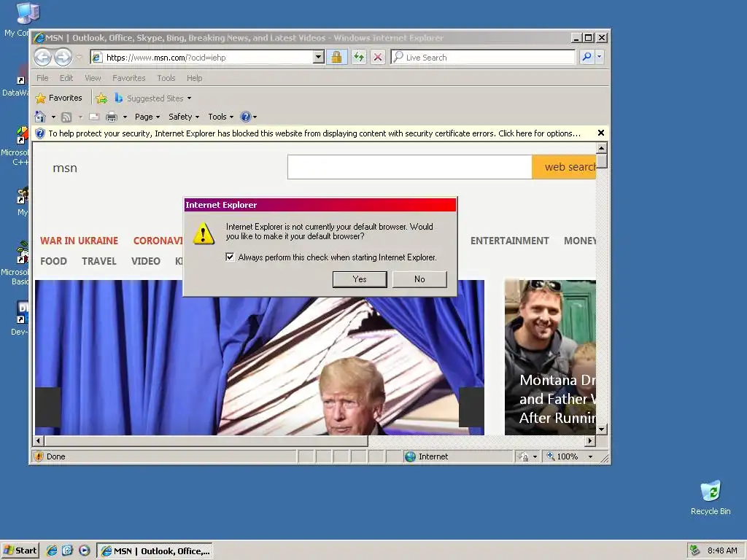Click the Refresh page icon
Image resolution: width=747 pixels, height=560 pixels.
point(359,57)
